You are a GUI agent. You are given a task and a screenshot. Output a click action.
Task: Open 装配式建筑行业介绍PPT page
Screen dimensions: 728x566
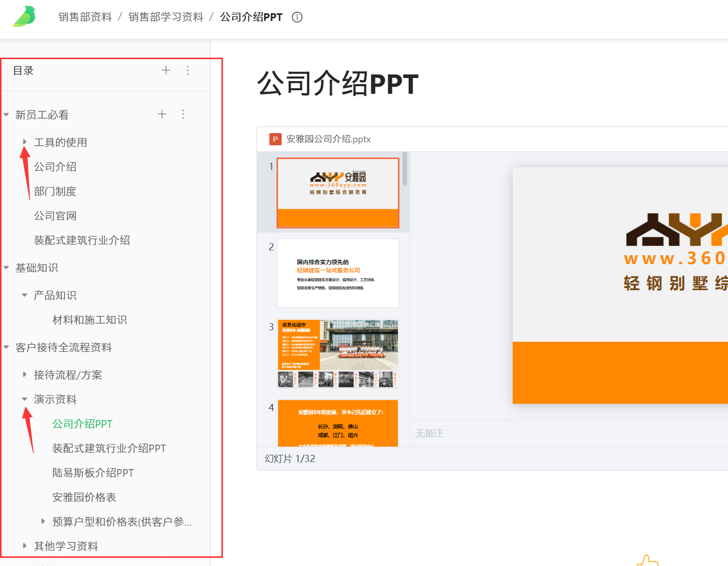pos(109,448)
